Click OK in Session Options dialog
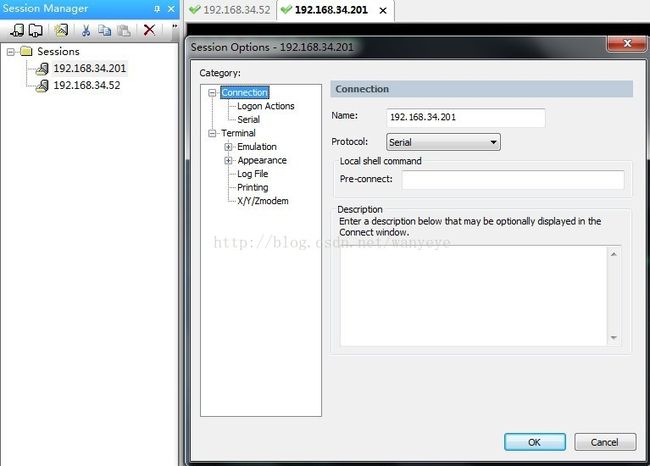 [x=535, y=442]
